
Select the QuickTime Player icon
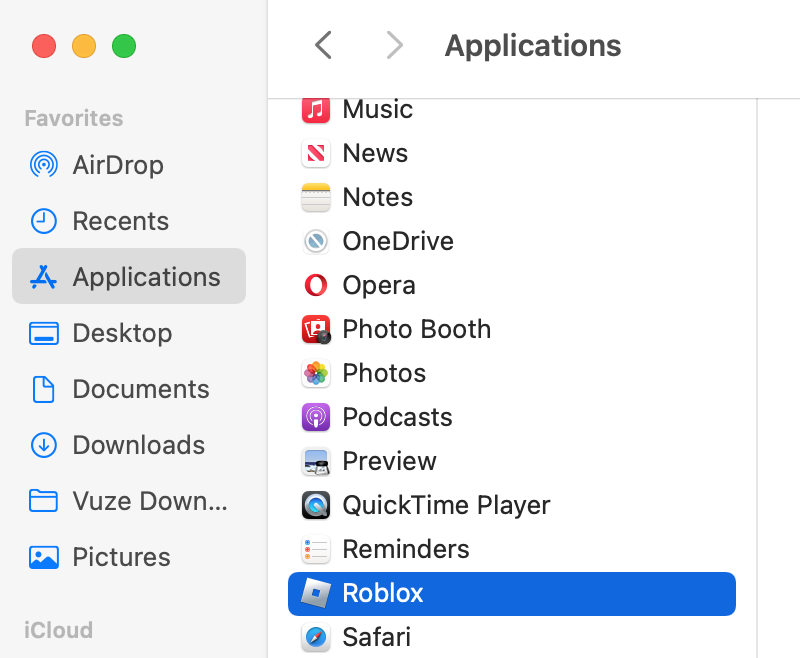point(316,506)
